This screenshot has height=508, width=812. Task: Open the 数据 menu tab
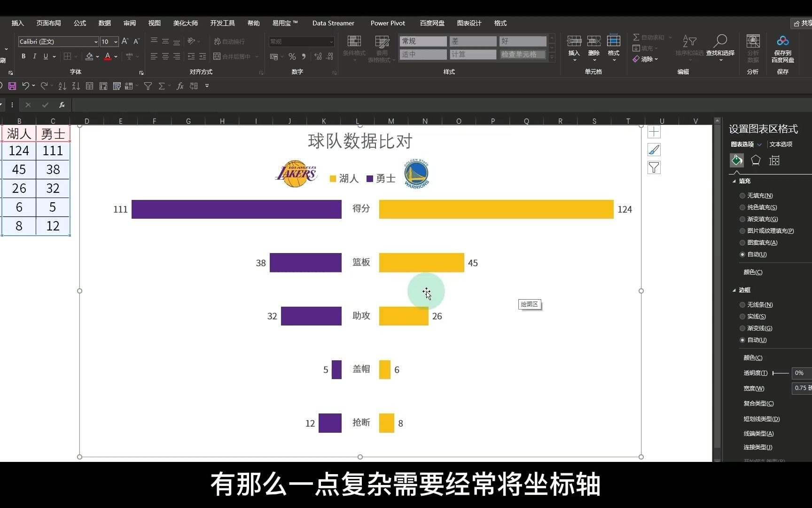(x=104, y=23)
